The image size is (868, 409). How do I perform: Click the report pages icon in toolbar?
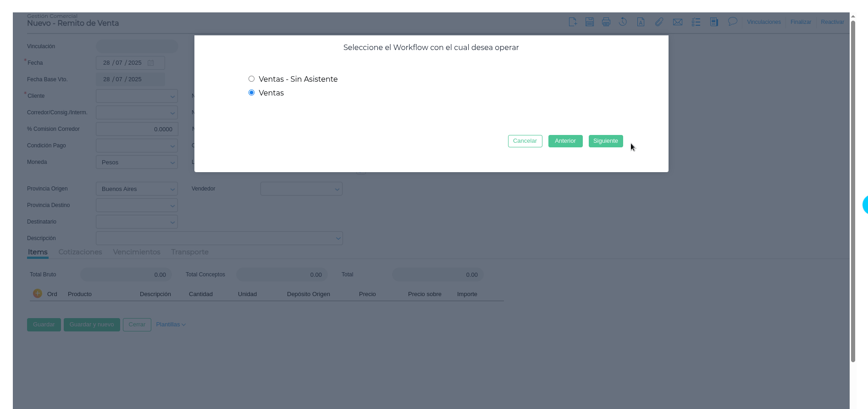click(x=714, y=22)
